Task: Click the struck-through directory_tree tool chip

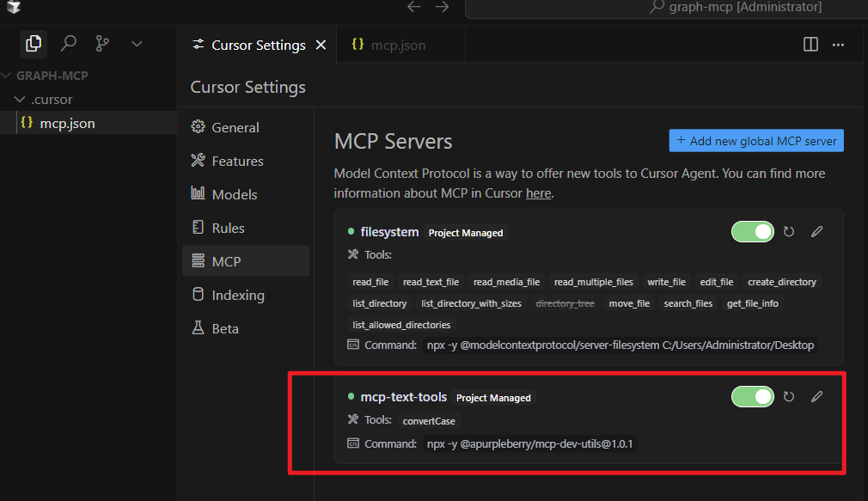Action: point(565,303)
